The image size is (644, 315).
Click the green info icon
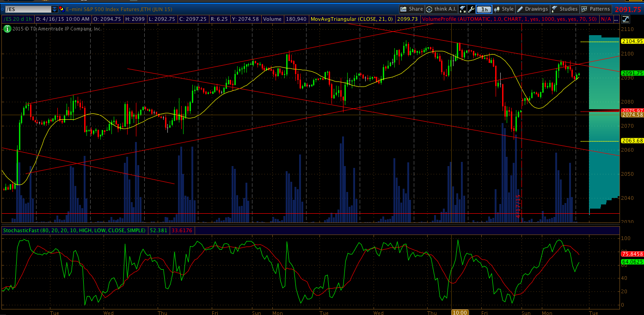6,29
